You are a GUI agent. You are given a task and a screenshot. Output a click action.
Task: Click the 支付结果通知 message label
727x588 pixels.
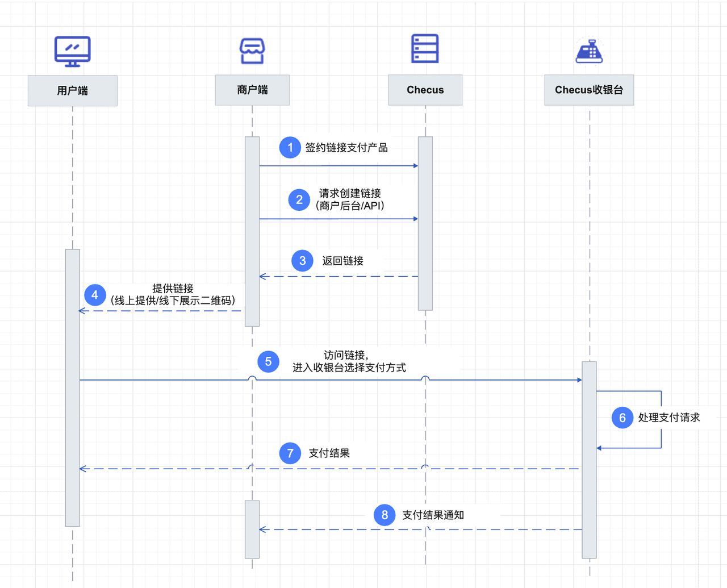[433, 515]
